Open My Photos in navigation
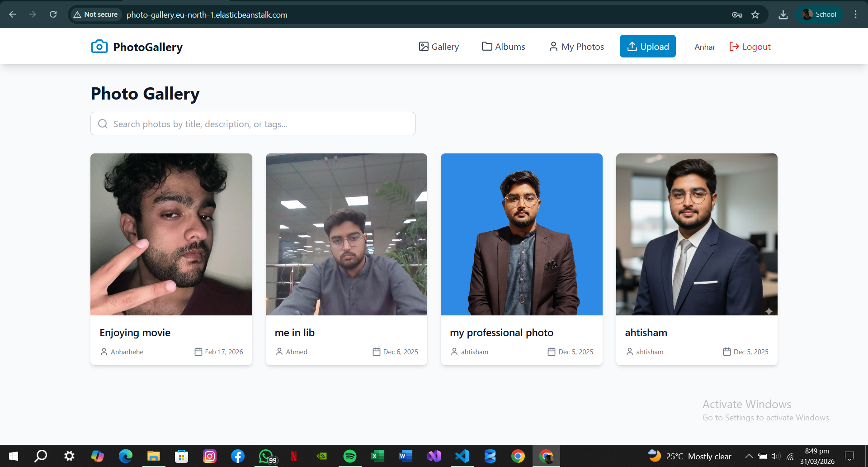Screen dimensions: 868x467 click(576, 47)
